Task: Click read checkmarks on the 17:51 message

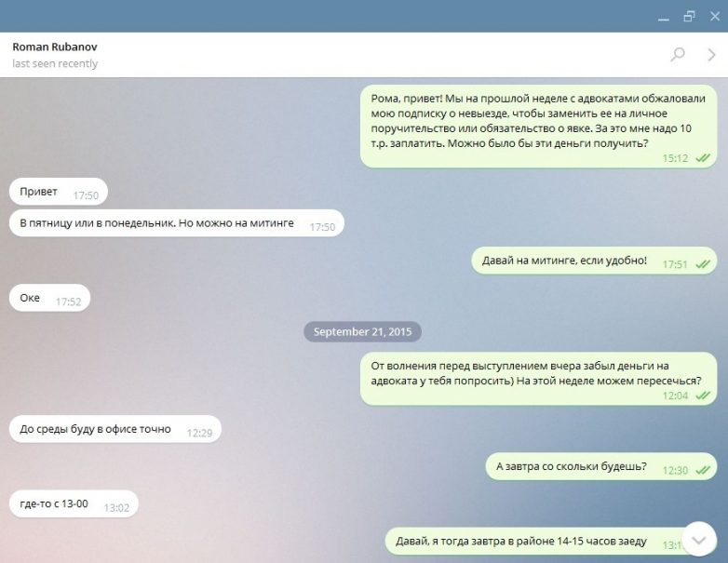Action: click(x=703, y=264)
